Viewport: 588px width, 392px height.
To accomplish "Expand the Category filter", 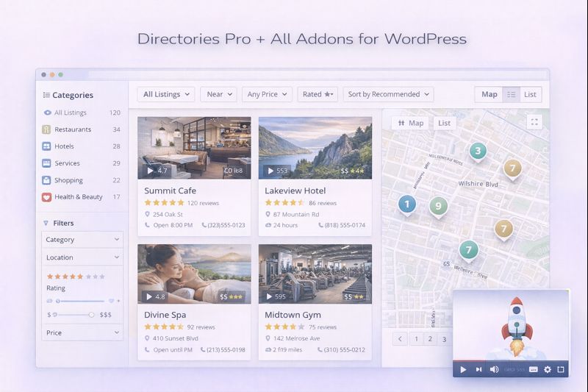I will tap(82, 239).
